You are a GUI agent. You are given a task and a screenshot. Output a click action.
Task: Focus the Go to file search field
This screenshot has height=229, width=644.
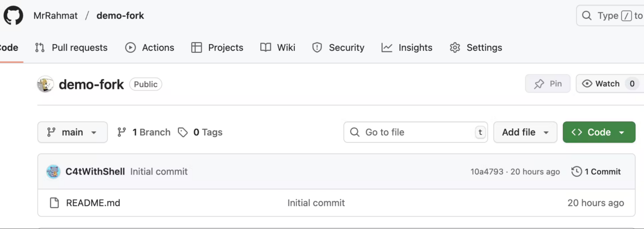coord(417,132)
